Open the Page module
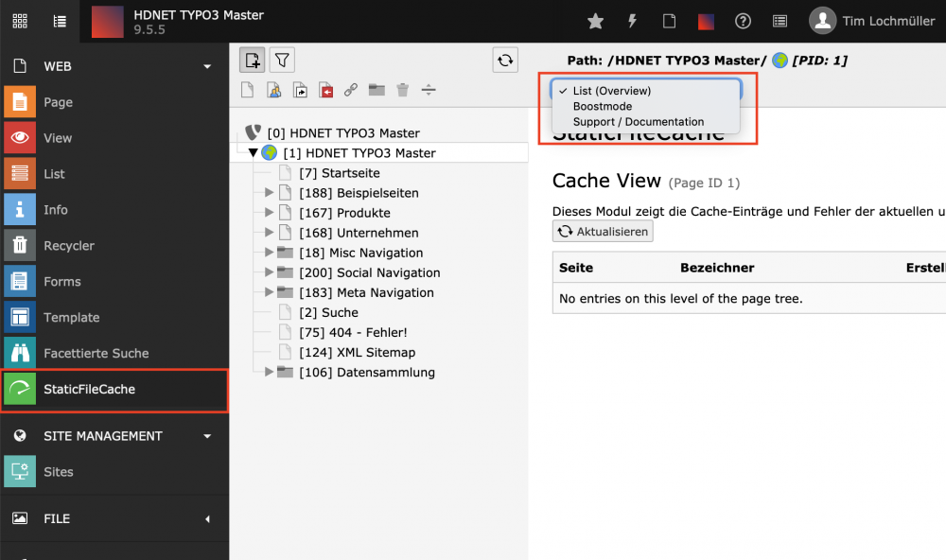946x560 pixels. click(114, 102)
